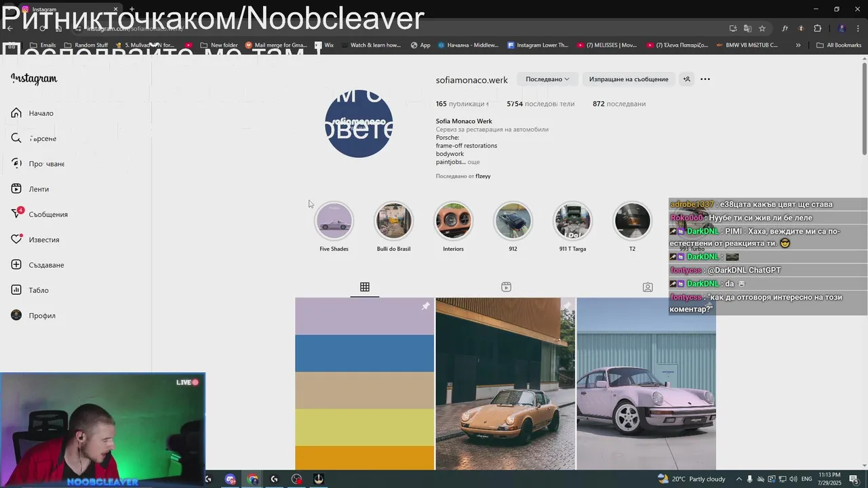Image resolution: width=868 pixels, height=488 pixels.
Task: Expand the Последвано following dropdown
Action: [x=547, y=79]
